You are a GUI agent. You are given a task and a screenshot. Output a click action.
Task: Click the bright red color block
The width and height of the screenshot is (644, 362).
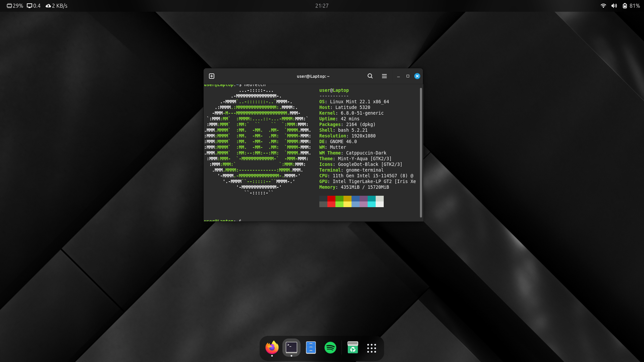tap(331, 204)
